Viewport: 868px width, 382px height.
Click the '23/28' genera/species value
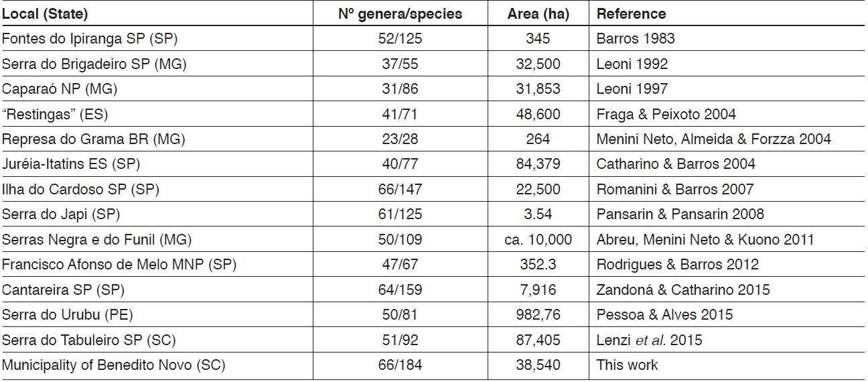(x=400, y=139)
